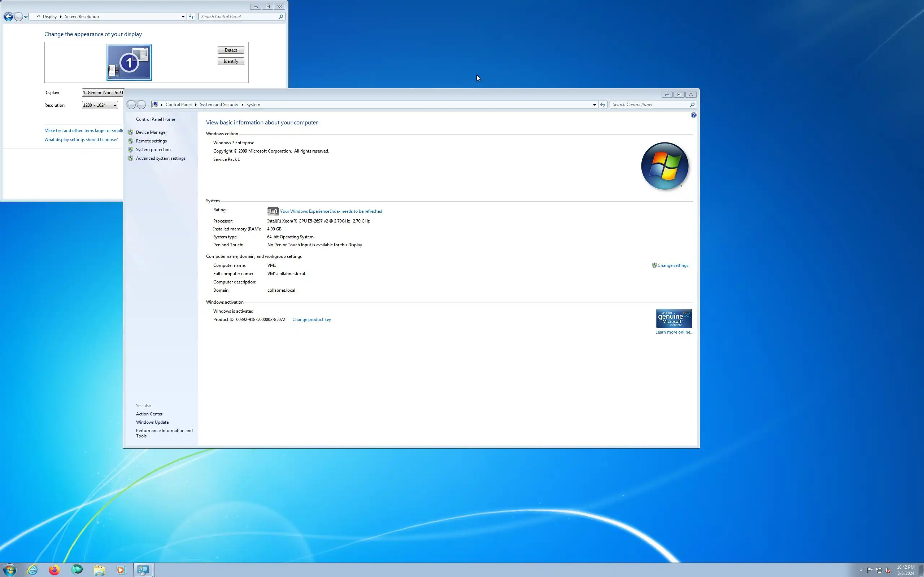The width and height of the screenshot is (924, 577).
Task: Click Windows Media Player taskbar icon
Action: pos(121,570)
